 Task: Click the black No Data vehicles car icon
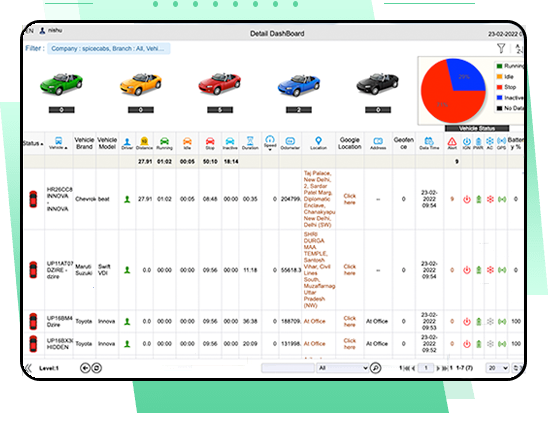pos(377,84)
